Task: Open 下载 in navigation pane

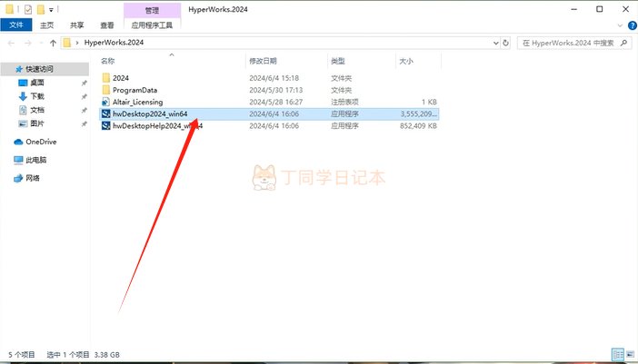Action: pos(36,96)
